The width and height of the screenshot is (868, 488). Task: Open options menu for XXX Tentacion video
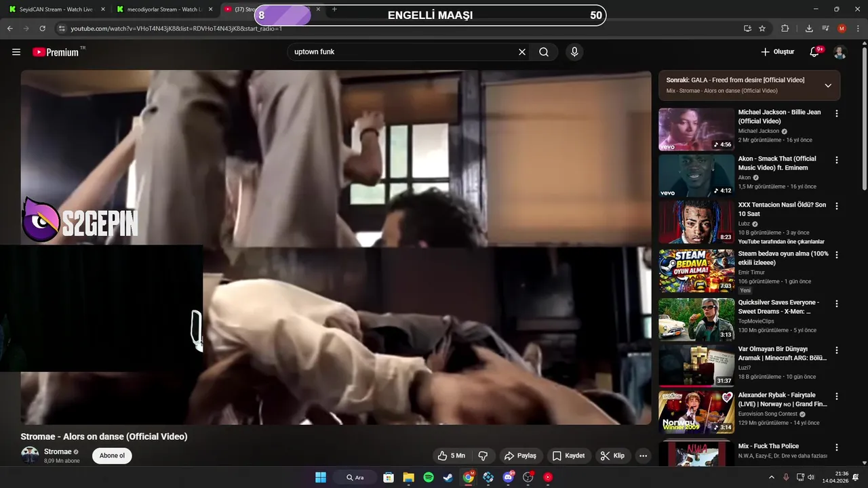836,206
